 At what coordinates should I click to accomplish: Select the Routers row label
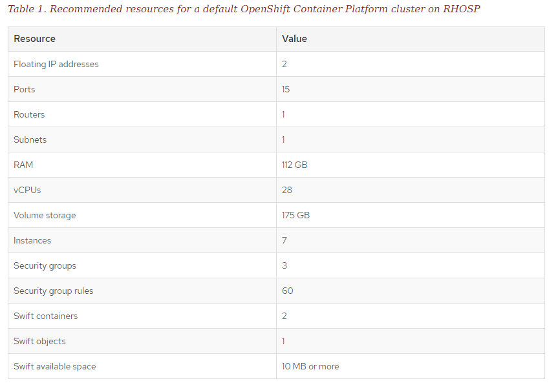pos(29,114)
